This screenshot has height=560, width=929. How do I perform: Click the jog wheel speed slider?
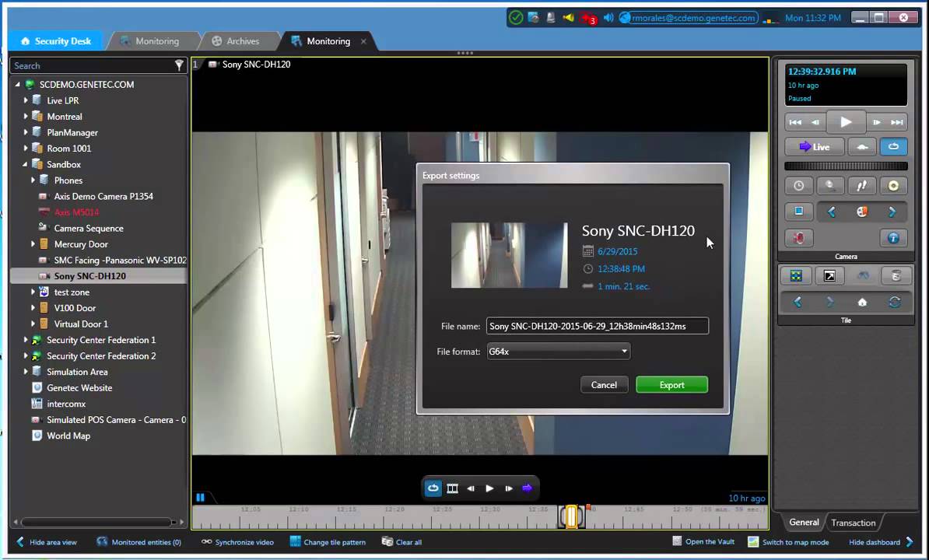(846, 166)
